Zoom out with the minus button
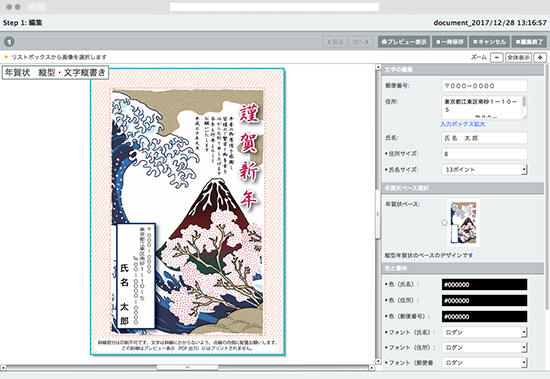The height and width of the screenshot is (379, 550). [x=497, y=58]
